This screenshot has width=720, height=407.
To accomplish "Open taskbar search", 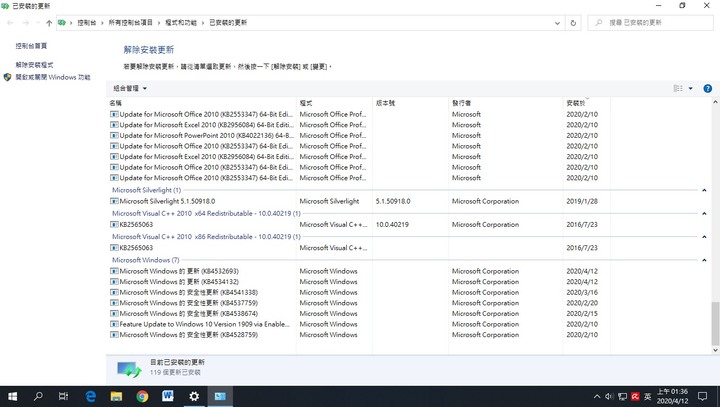I will [x=38, y=396].
